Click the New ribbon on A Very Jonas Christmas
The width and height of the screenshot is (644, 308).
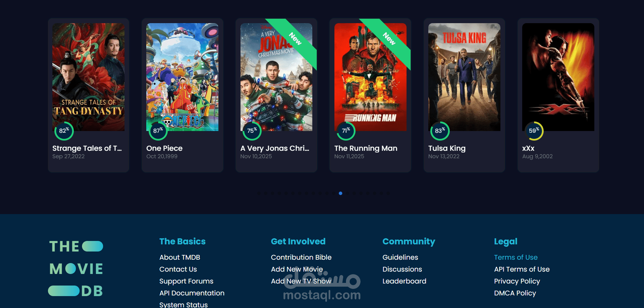(x=295, y=39)
